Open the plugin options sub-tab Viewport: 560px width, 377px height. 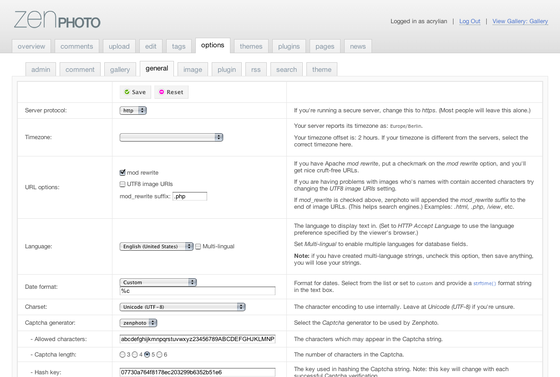point(227,70)
